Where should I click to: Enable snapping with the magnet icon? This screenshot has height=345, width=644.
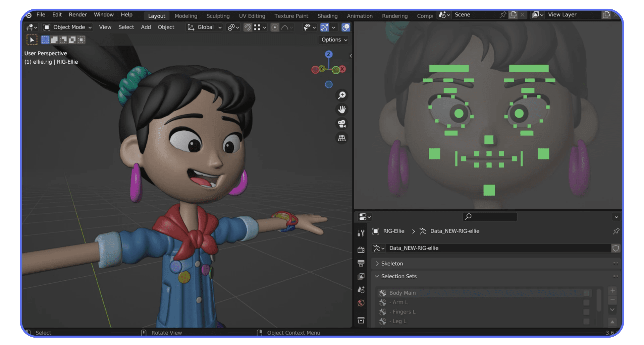click(248, 27)
